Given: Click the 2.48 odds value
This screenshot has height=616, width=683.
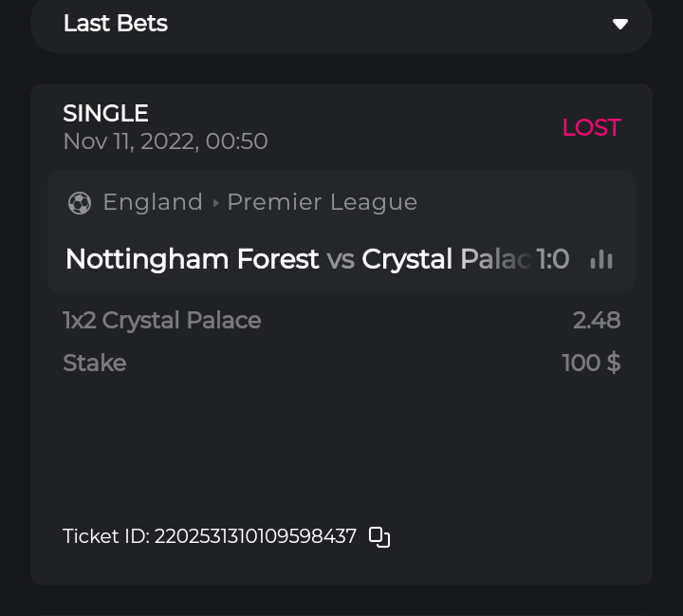Looking at the screenshot, I should point(597,321).
